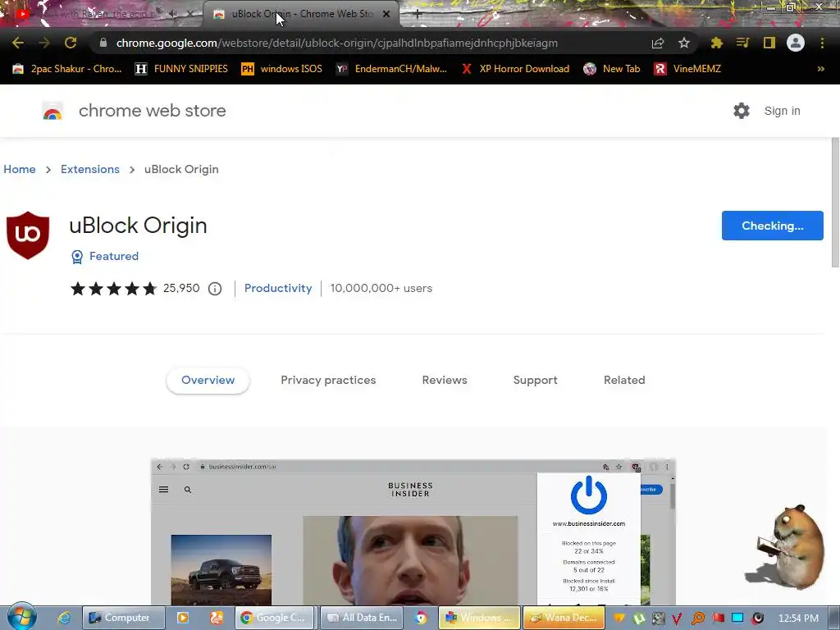Viewport: 840px width, 630px height.
Task: Open the windows ISOS bookmark
Action: [x=282, y=69]
